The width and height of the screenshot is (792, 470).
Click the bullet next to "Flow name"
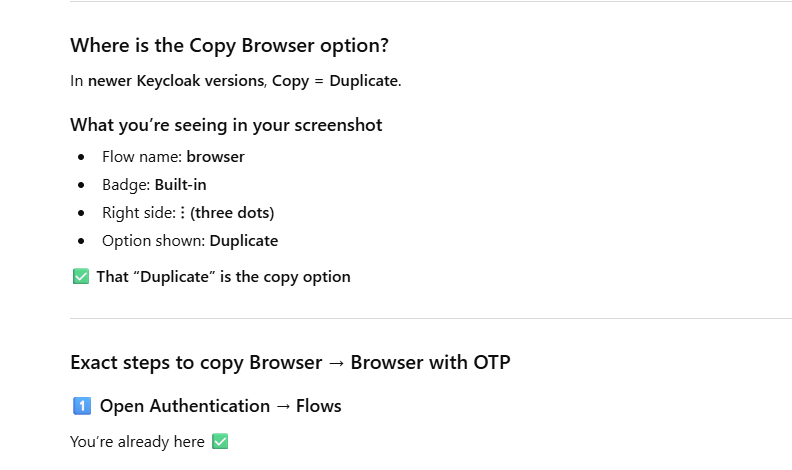[81, 157]
